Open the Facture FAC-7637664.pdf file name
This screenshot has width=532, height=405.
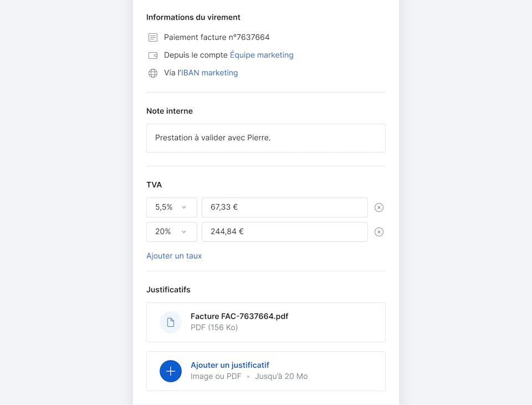coord(239,316)
